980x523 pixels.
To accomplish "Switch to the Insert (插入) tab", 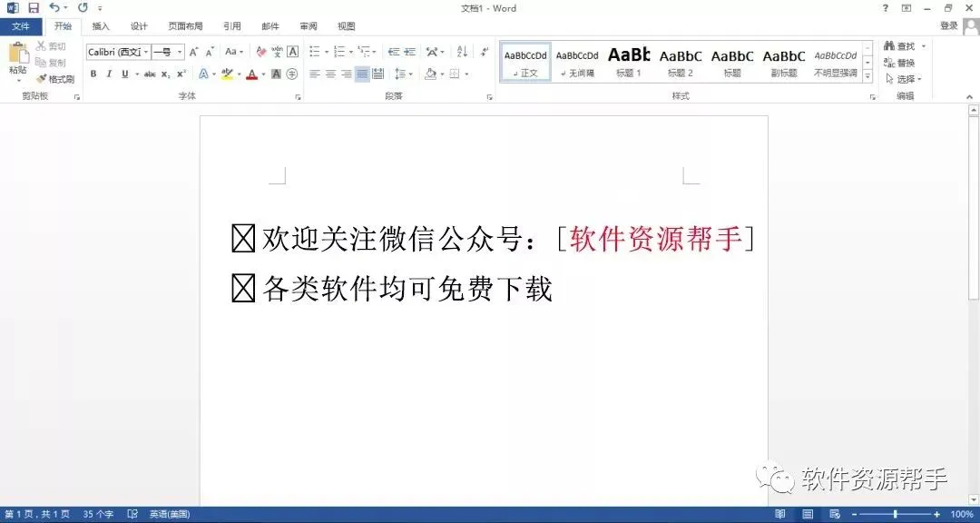I will coord(101,26).
